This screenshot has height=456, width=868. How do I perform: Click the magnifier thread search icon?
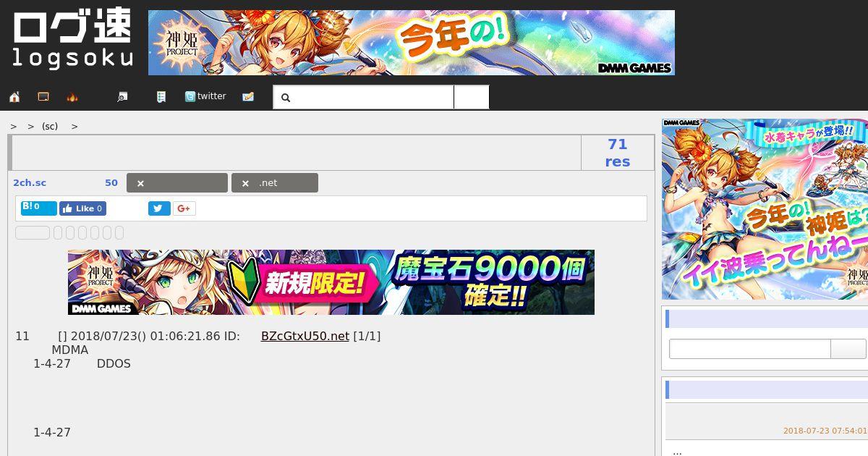coord(122,97)
